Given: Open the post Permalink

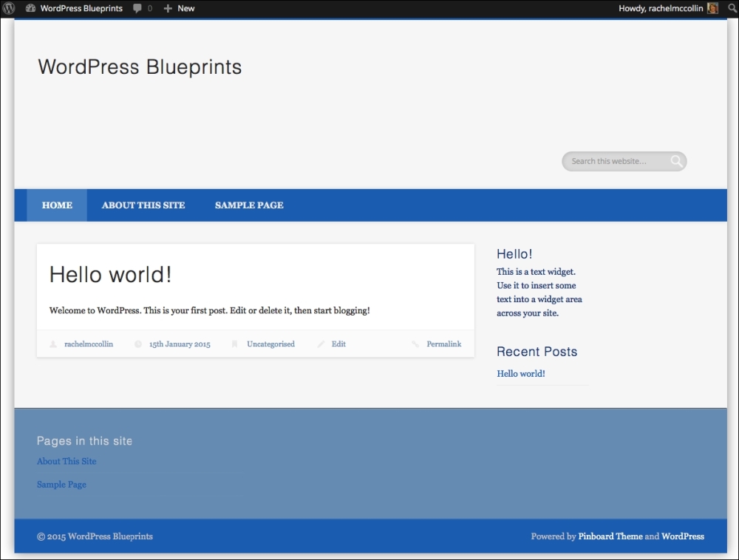Looking at the screenshot, I should pos(444,344).
